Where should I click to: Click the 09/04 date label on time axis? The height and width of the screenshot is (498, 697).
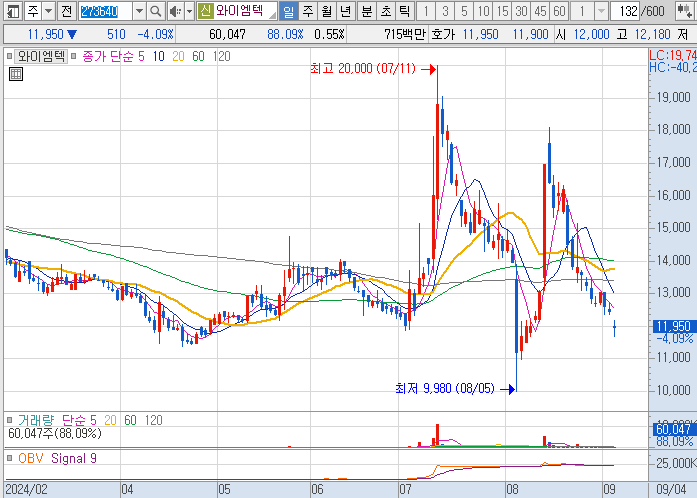pyautogui.click(x=671, y=489)
